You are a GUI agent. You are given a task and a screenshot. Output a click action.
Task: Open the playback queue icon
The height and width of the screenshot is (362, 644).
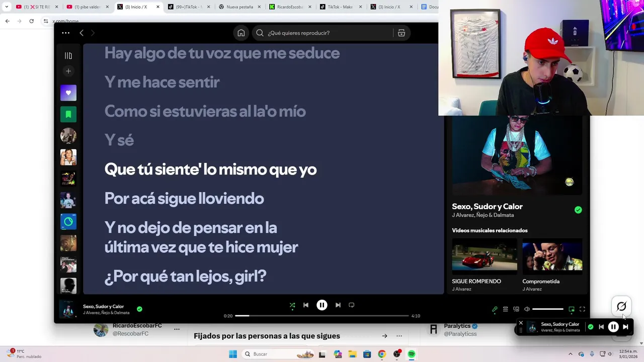505,309
